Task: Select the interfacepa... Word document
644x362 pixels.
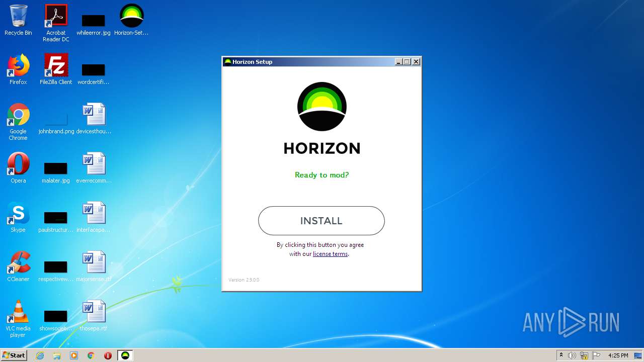Action: [x=94, y=217]
